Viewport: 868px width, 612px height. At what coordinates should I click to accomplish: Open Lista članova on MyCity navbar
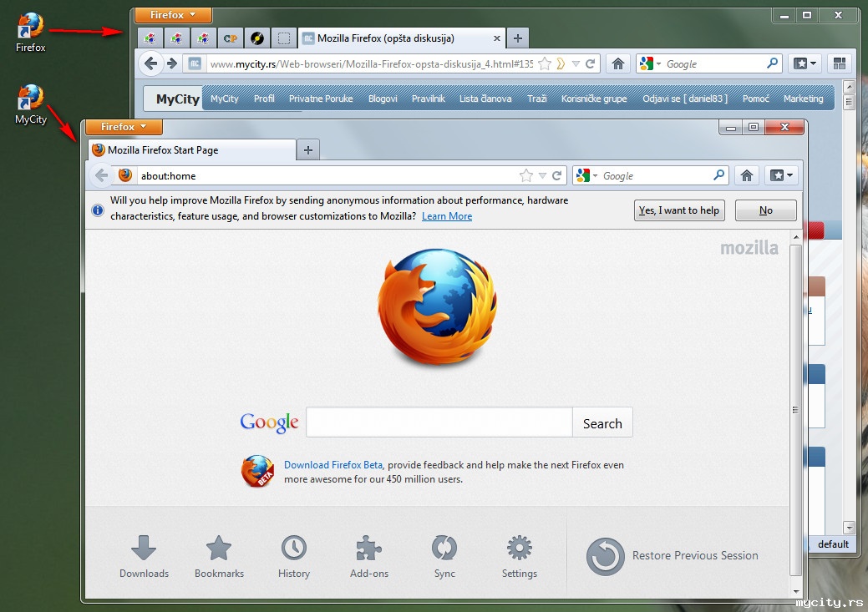click(485, 99)
